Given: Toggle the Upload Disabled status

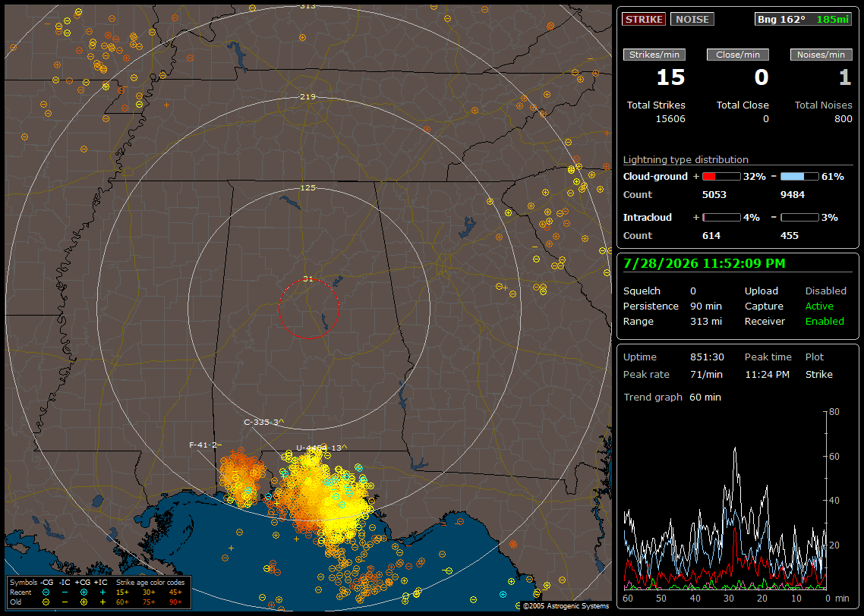Looking at the screenshot, I should [825, 291].
